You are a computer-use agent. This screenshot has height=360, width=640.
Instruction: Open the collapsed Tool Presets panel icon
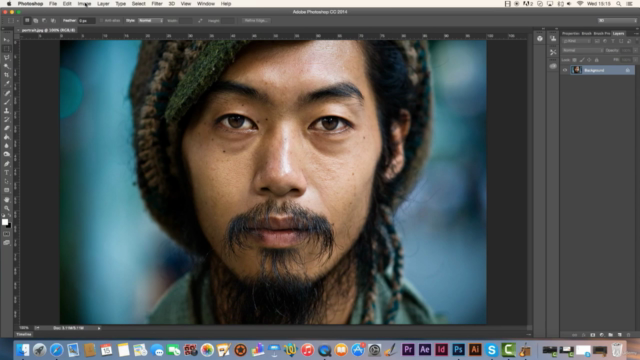(553, 52)
